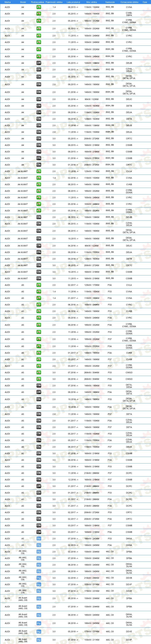Click the Marka column header
The width and height of the screenshot is (151, 644).
(8, 2)
